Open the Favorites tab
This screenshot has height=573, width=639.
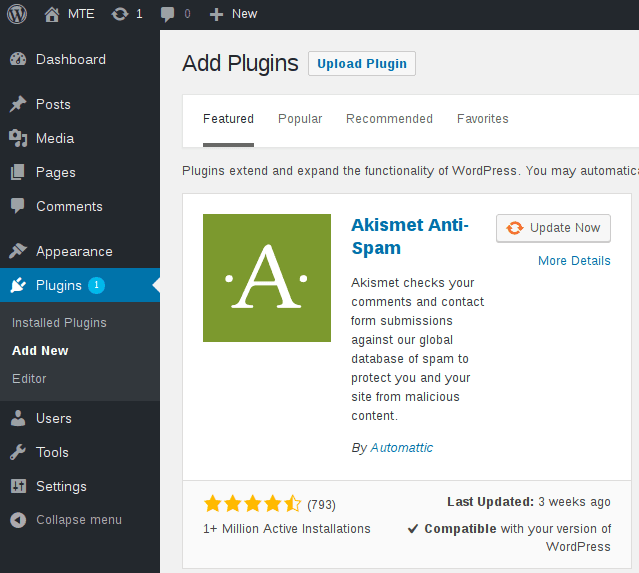pos(482,119)
